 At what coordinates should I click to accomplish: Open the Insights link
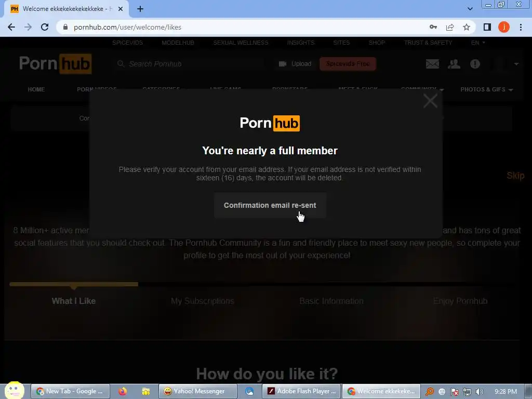(301, 43)
